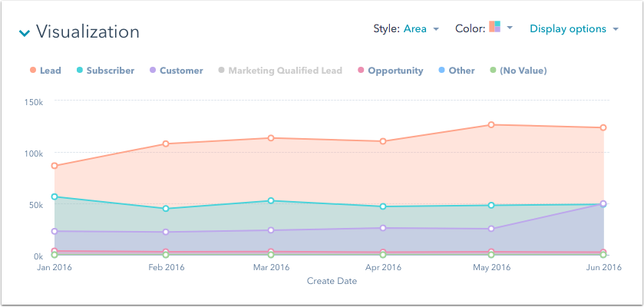The height and width of the screenshot is (307, 644).
Task: Click the May 2016 axis label
Action: 492,268
